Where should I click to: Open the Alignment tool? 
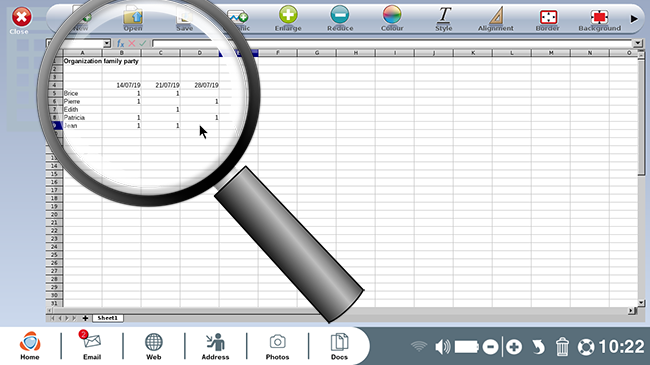point(495,19)
